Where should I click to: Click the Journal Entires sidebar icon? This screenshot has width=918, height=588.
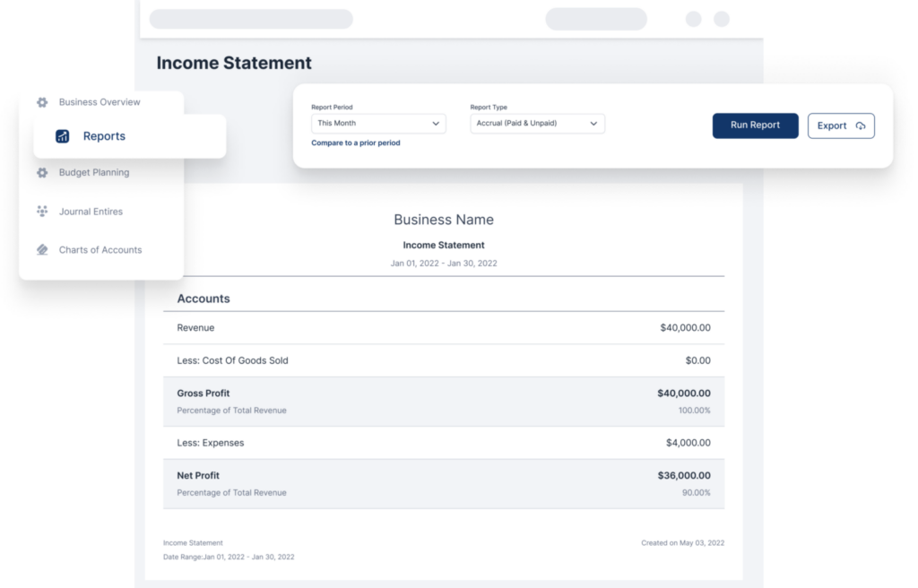click(x=42, y=212)
